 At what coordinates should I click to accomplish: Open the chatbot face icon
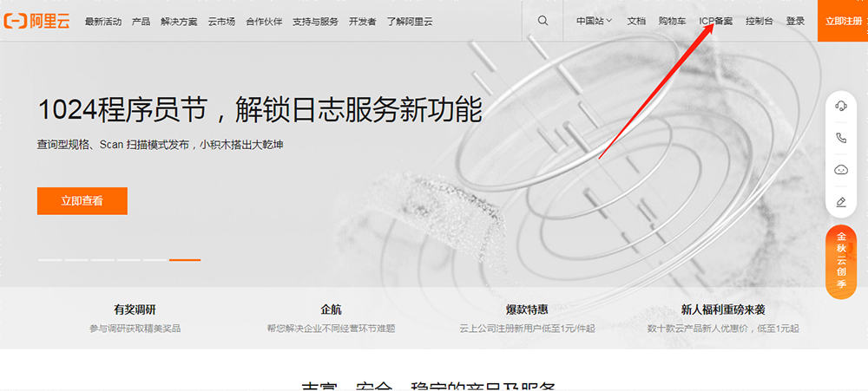[840, 170]
